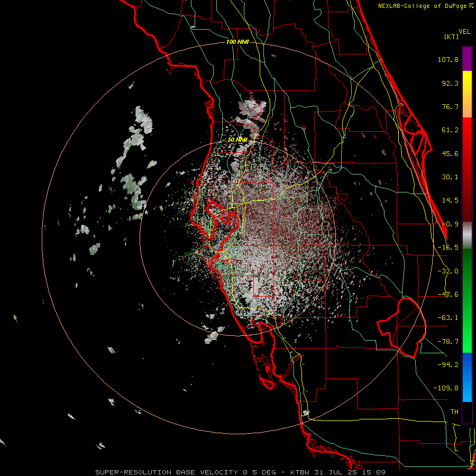Viewport: 476px width, 476px height.
Task: Click the -109.8 velocity scale value
Action: [446, 388]
